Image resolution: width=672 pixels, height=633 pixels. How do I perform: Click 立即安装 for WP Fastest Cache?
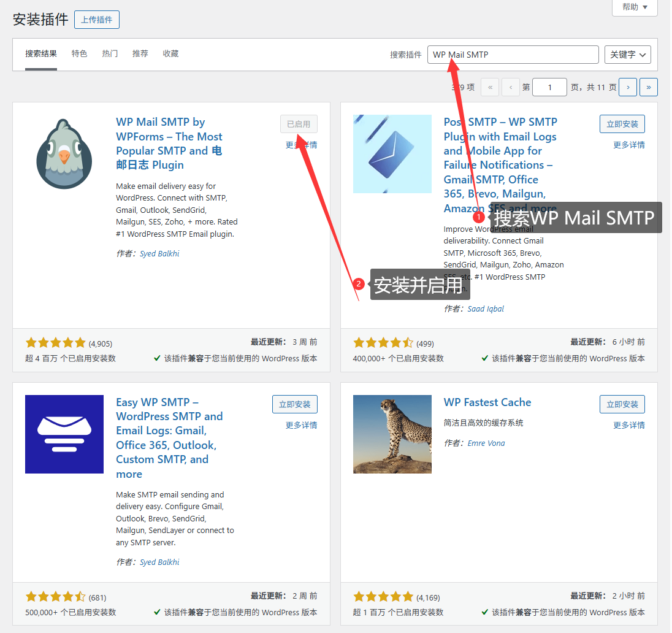click(x=622, y=404)
